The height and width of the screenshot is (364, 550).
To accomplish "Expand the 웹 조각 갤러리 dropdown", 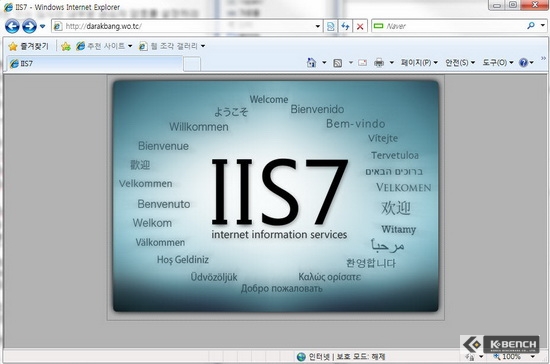I will click(172, 46).
